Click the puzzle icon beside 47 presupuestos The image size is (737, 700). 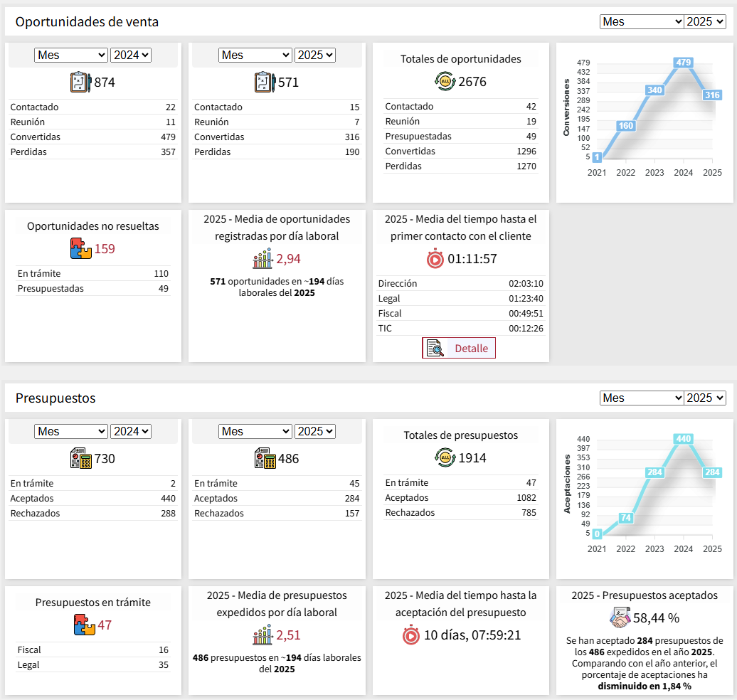click(84, 625)
